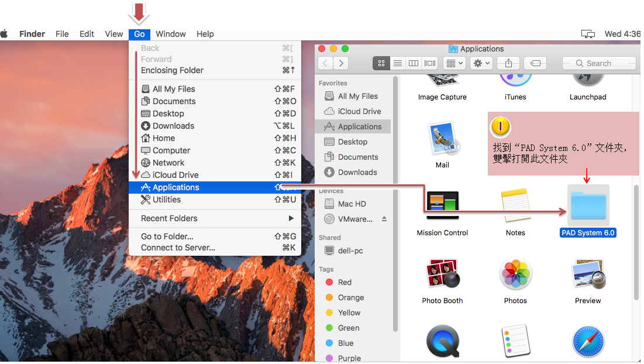Choose Documents in the Go menu
644x364 pixels.
click(215, 101)
